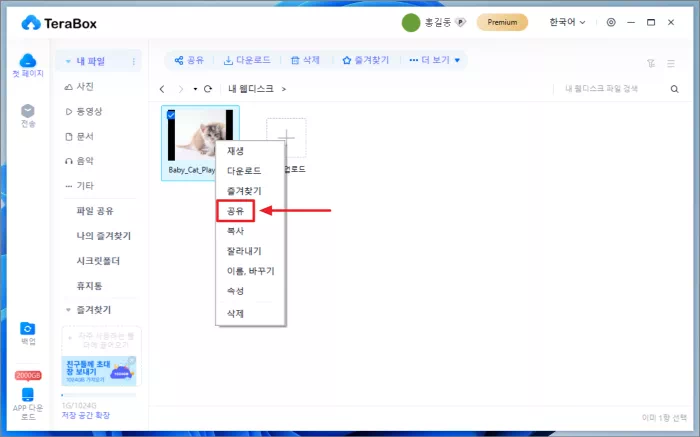Open the settings gear icon in title bar
Viewport: 700px width, 437px height.
click(x=611, y=22)
